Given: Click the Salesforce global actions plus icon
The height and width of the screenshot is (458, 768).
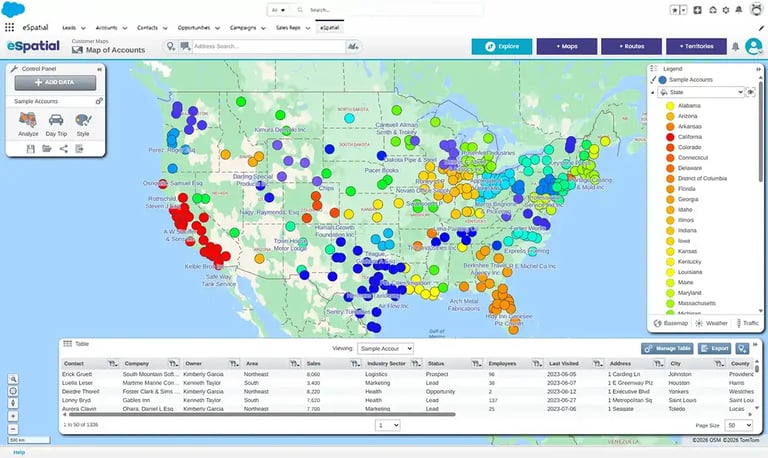Looking at the screenshot, I should 697,10.
